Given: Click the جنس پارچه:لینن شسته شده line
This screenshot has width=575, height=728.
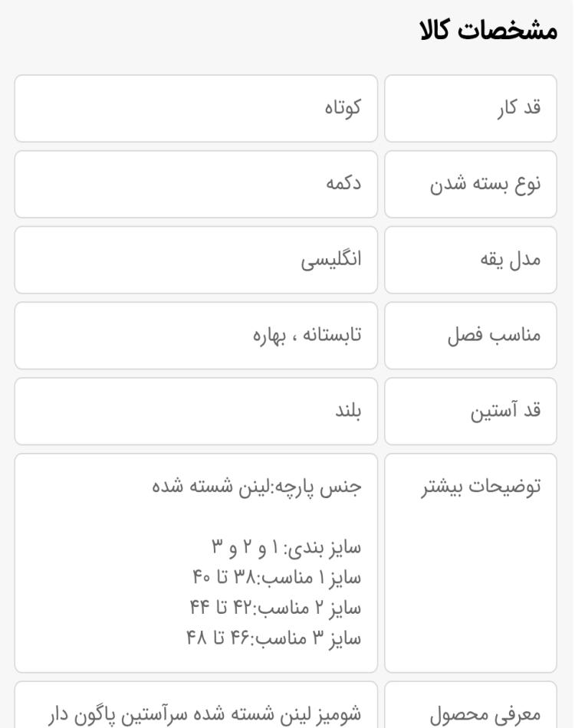Looking at the screenshot, I should [257, 487].
